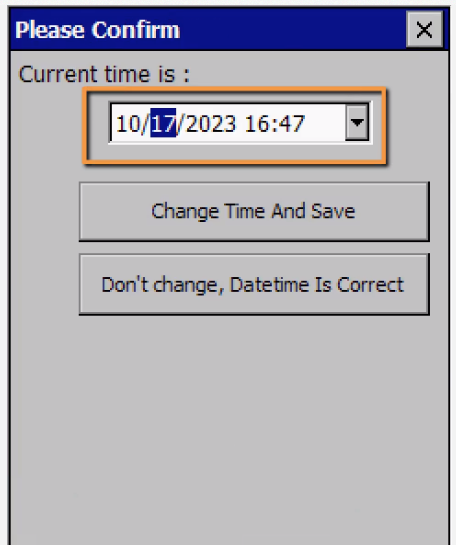This screenshot has height=545, width=456.
Task: Open the datetime picker dropdown arrow
Action: pos(357,122)
